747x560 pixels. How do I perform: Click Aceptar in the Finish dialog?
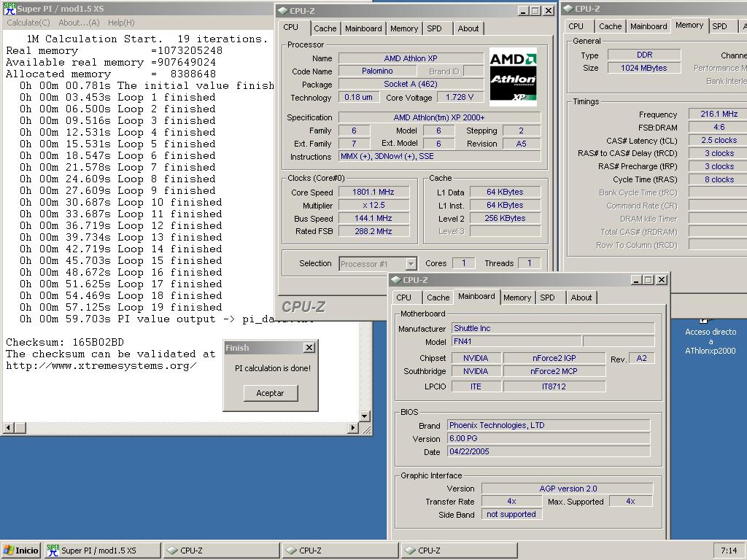(270, 393)
